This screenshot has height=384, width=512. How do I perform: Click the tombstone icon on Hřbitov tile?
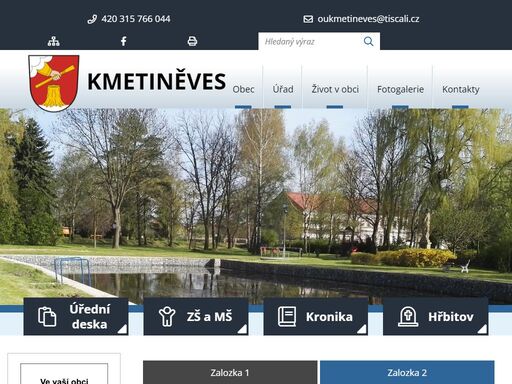[x=408, y=316]
